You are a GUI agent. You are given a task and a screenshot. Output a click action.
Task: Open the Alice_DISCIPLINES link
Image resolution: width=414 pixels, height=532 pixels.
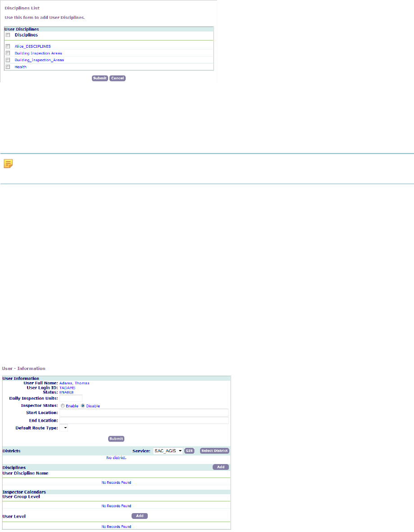click(x=32, y=46)
